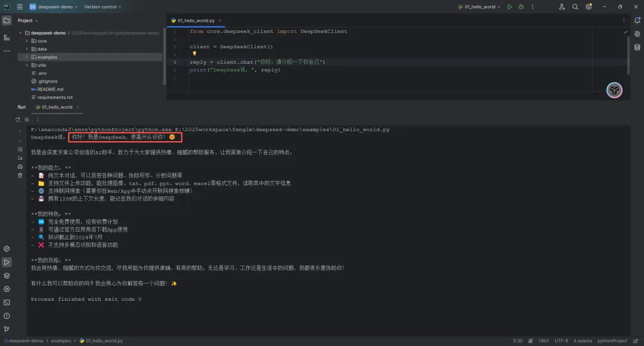Screen dimensions: 644x346
Task: Open Python Packages layers icon
Action: [x=7, y=276]
